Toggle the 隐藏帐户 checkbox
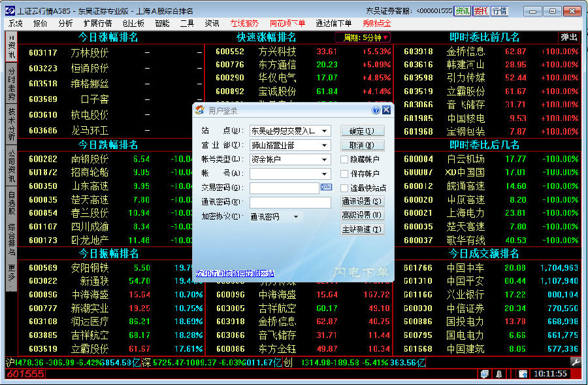The height and width of the screenshot is (385, 588). coord(344,159)
